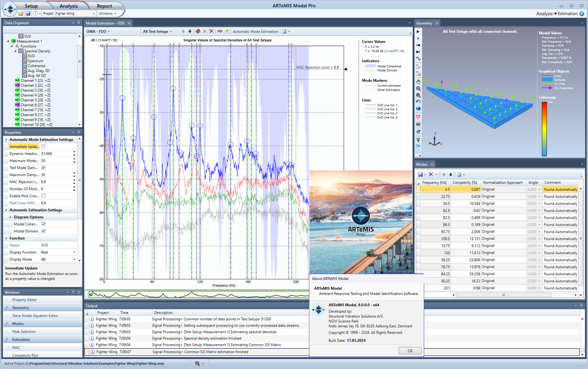Click the green X icon in estimation toolbar
Viewport: 588px width, 369px height.
(205, 31)
